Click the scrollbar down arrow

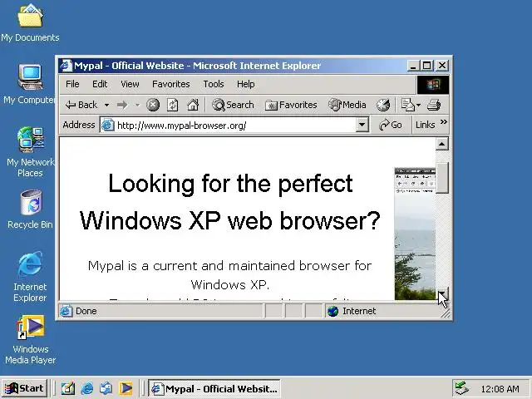click(x=441, y=293)
